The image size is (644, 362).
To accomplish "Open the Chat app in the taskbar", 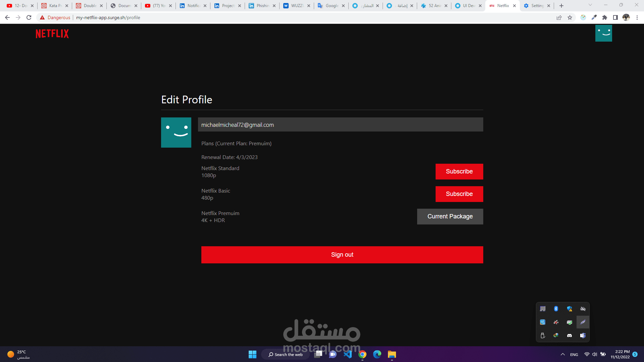I will (333, 354).
